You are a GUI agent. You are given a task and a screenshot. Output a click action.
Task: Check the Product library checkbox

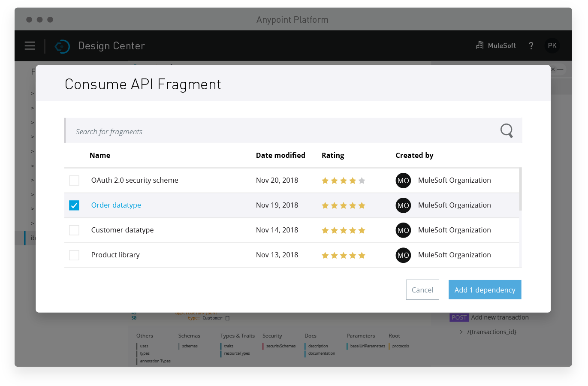(x=74, y=255)
